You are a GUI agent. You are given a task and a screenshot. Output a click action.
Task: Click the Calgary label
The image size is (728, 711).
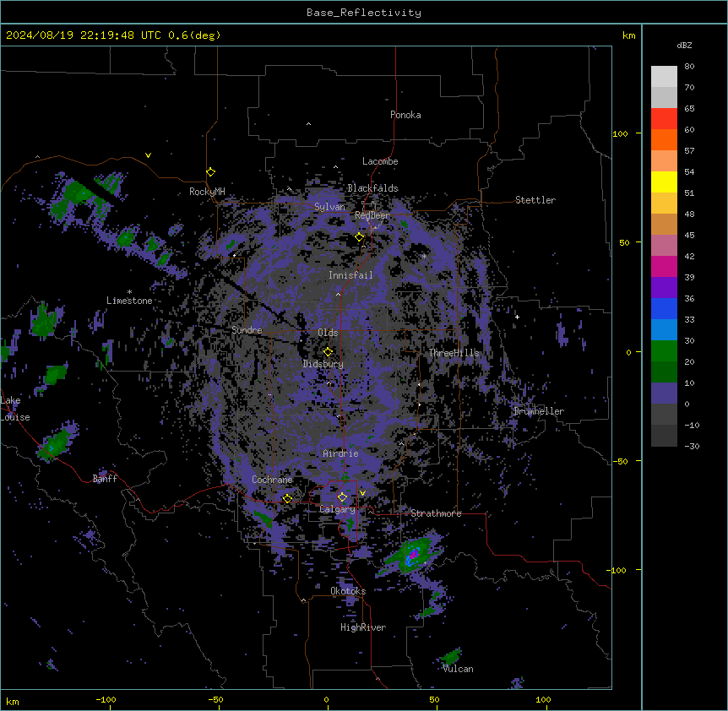click(x=337, y=509)
